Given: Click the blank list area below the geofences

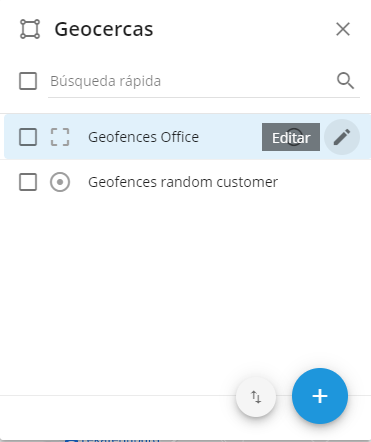Looking at the screenshot, I should coord(185,283).
